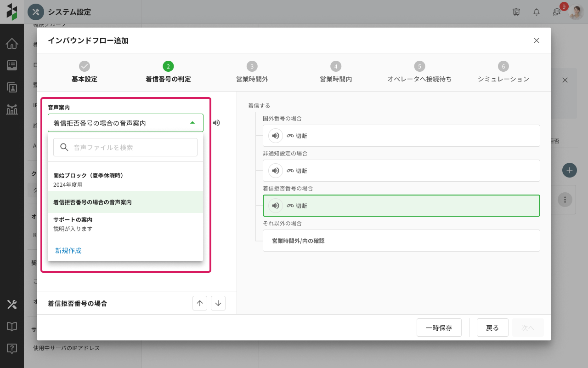Click the 戻る button

click(492, 328)
